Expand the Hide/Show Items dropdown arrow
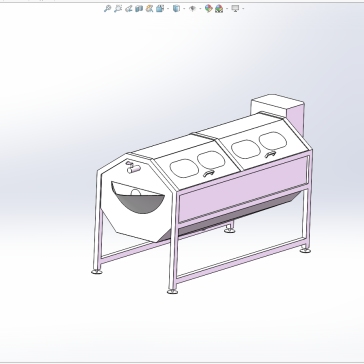This screenshot has width=364, height=364. click(200, 9)
